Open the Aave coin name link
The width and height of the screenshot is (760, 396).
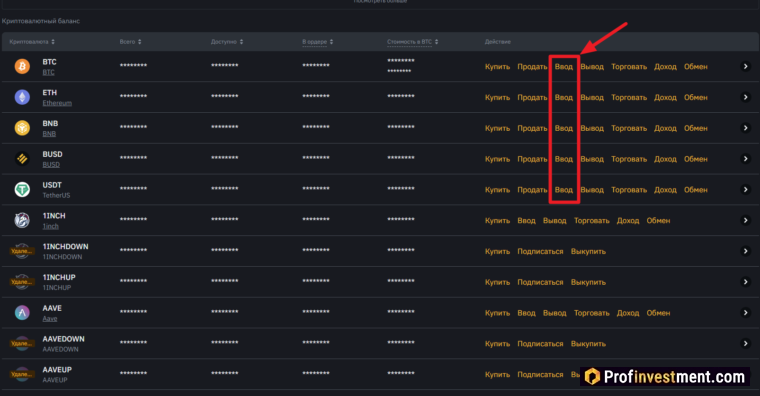coord(50,318)
